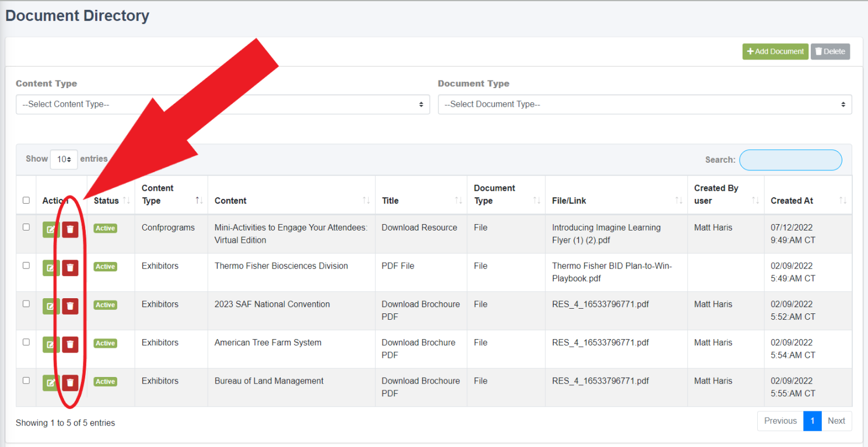
Task: Click the Active badge for Bureau of Land row
Action: click(106, 382)
